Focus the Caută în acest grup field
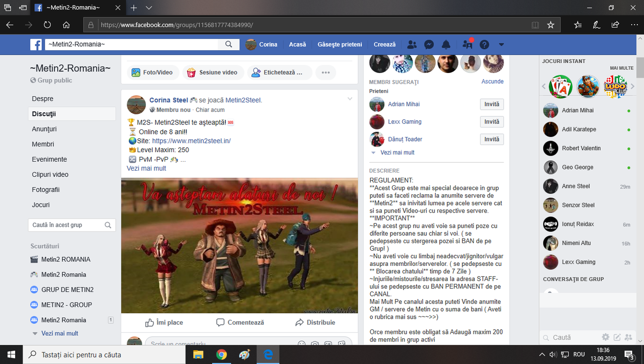 coord(72,225)
